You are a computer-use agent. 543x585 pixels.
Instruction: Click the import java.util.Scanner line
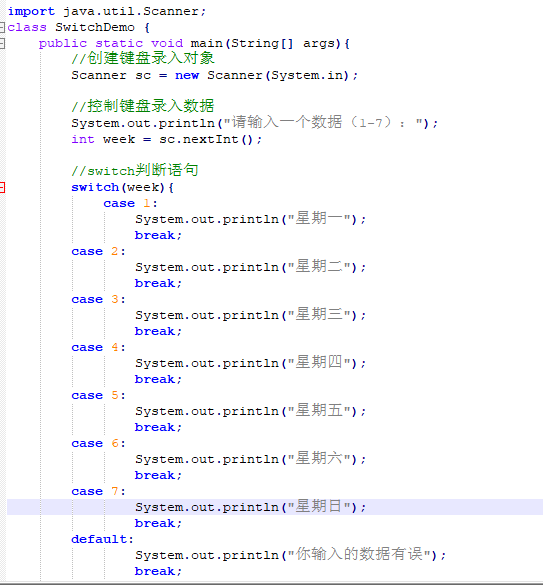(107, 11)
